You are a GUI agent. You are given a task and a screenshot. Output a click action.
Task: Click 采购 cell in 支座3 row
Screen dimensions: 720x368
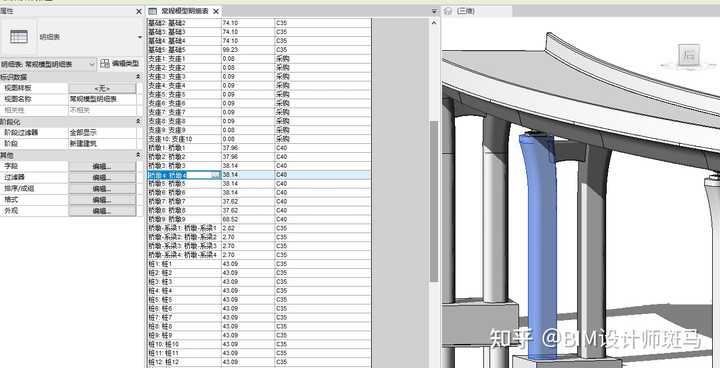(322, 76)
